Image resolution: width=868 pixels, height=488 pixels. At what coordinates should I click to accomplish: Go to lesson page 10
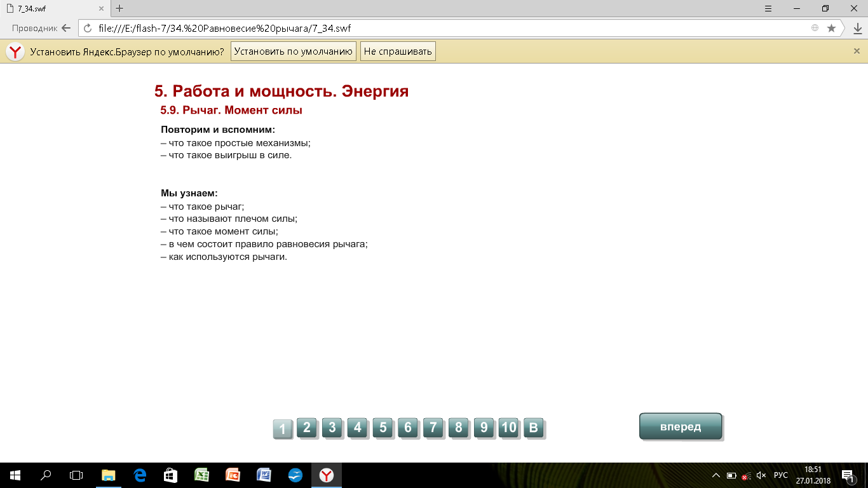509,428
